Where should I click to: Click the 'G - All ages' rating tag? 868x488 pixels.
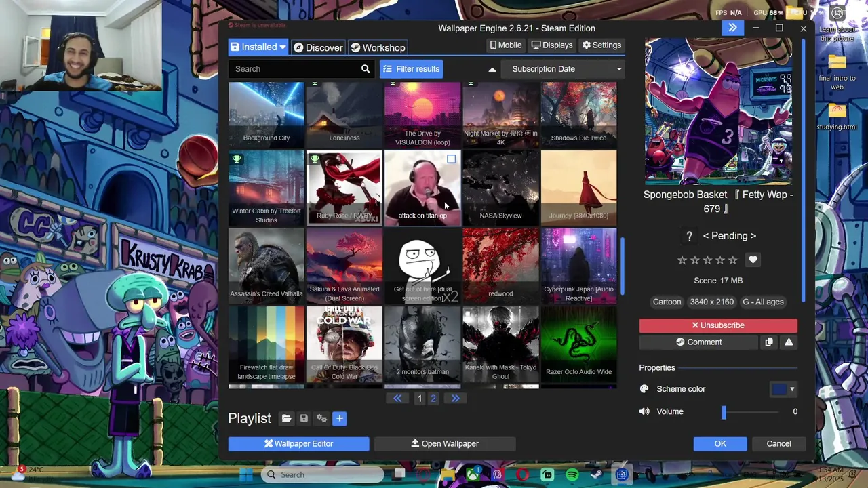click(763, 302)
